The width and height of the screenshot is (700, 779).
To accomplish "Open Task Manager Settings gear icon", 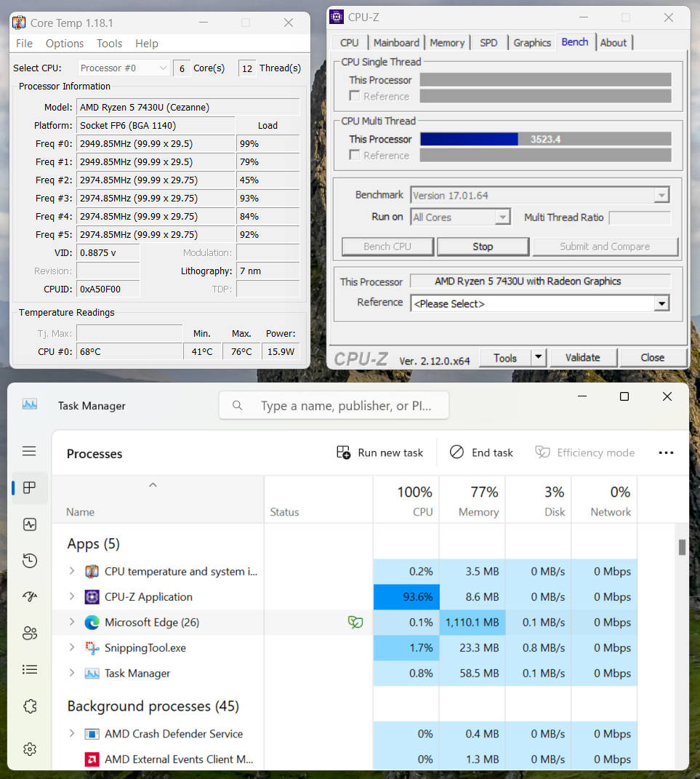I will pos(30,748).
